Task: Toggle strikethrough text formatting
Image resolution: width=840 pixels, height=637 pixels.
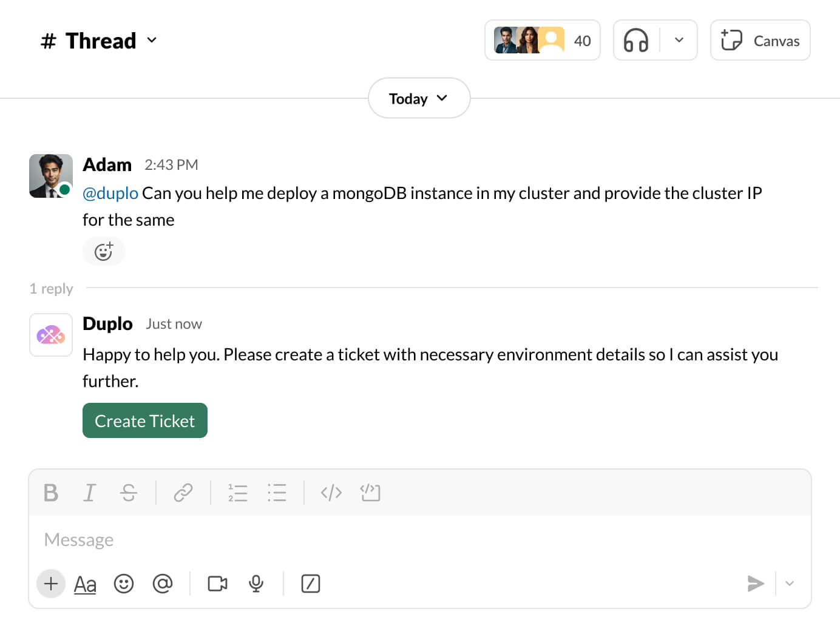Action: pyautogui.click(x=129, y=493)
